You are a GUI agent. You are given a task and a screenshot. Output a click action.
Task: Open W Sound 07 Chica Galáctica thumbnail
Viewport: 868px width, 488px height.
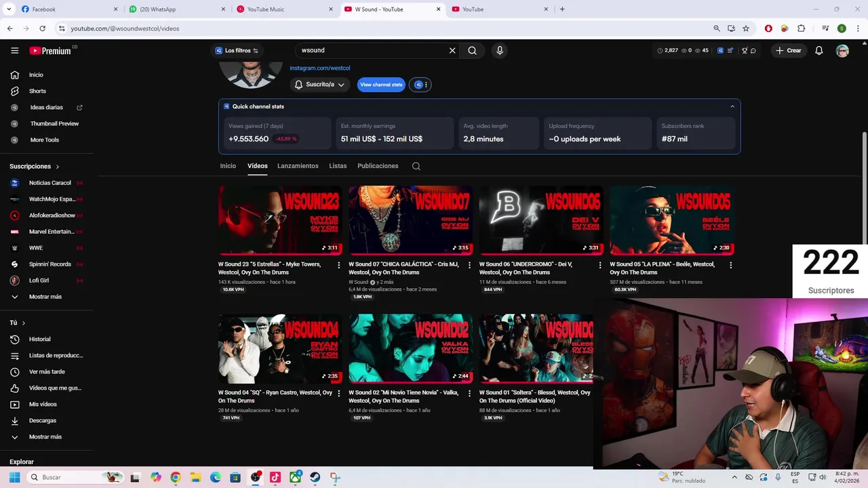pyautogui.click(x=410, y=220)
